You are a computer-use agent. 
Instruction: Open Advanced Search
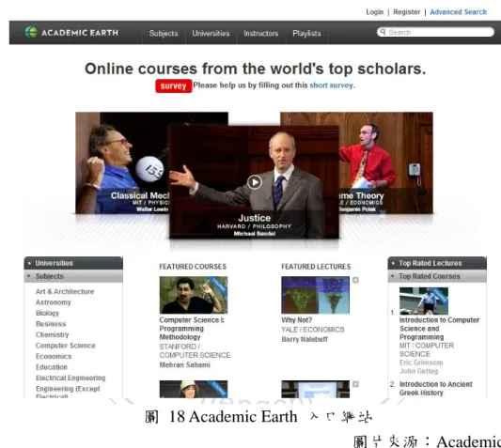coord(458,12)
